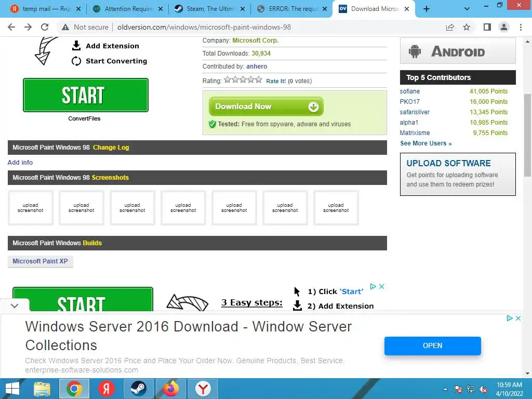The image size is (532, 399).
Task: Open the browser side panel
Action: (x=487, y=27)
